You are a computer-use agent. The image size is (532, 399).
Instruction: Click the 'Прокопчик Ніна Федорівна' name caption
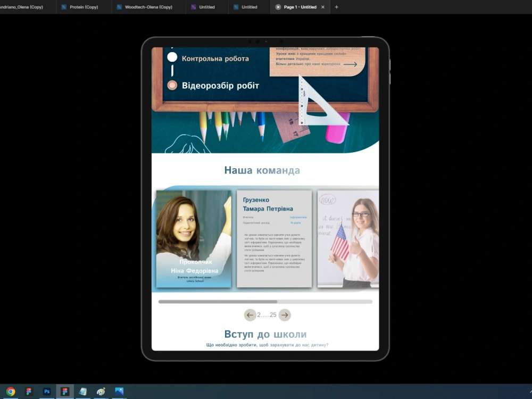click(195, 267)
